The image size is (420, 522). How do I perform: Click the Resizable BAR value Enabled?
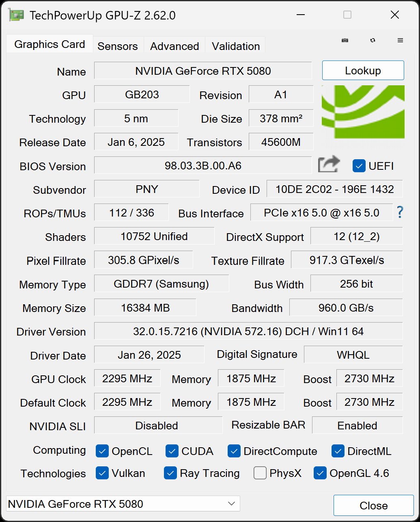click(x=358, y=425)
